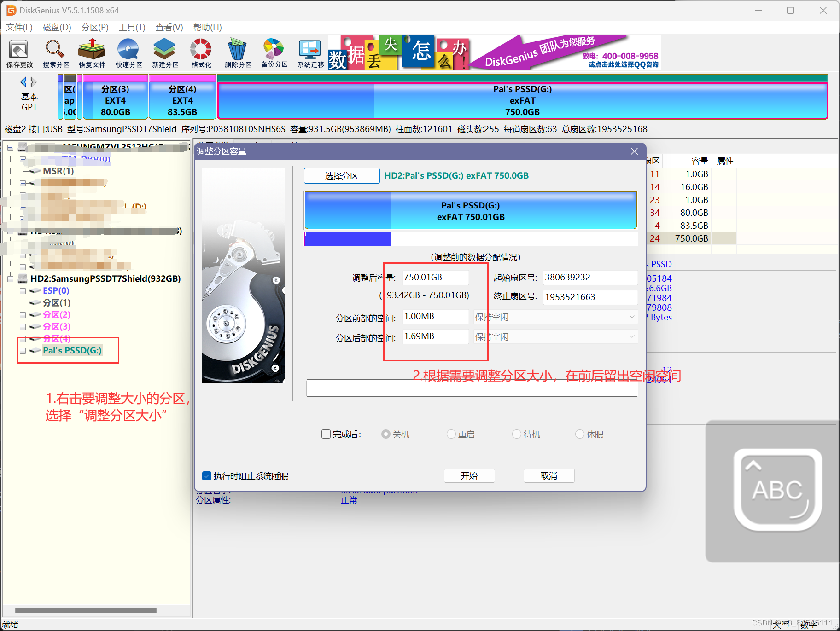The width and height of the screenshot is (840, 631).
Task: Click the 选择分区 (select partition) button
Action: click(342, 176)
